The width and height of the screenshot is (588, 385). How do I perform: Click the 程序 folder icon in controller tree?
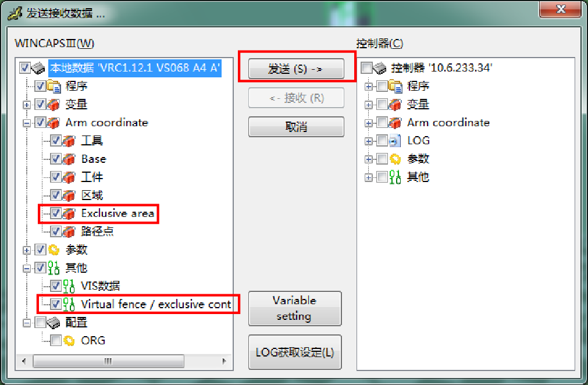click(395, 86)
